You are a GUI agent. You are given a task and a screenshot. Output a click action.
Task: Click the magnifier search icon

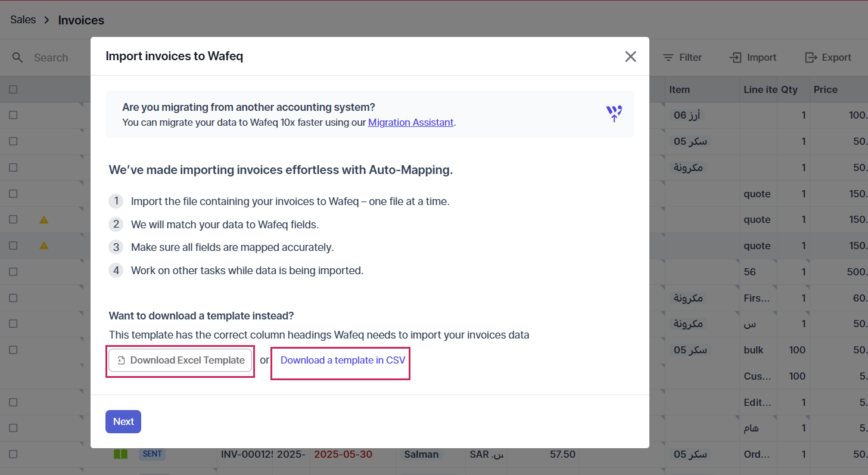[x=18, y=58]
